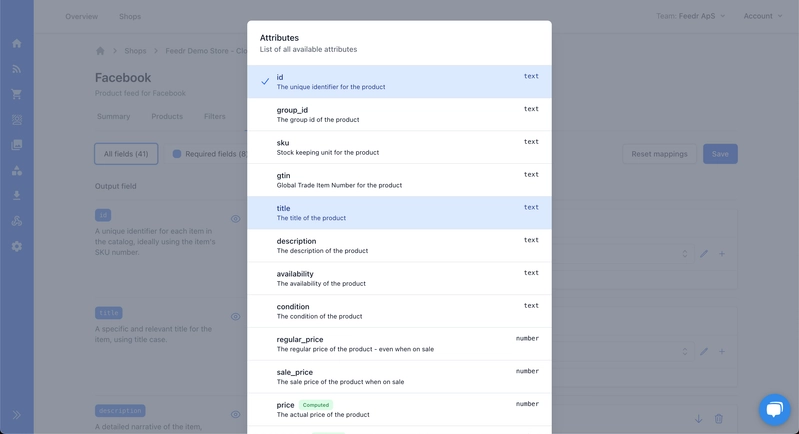Click pencil edit icon in title row
This screenshot has height=434, width=799.
coord(704,351)
